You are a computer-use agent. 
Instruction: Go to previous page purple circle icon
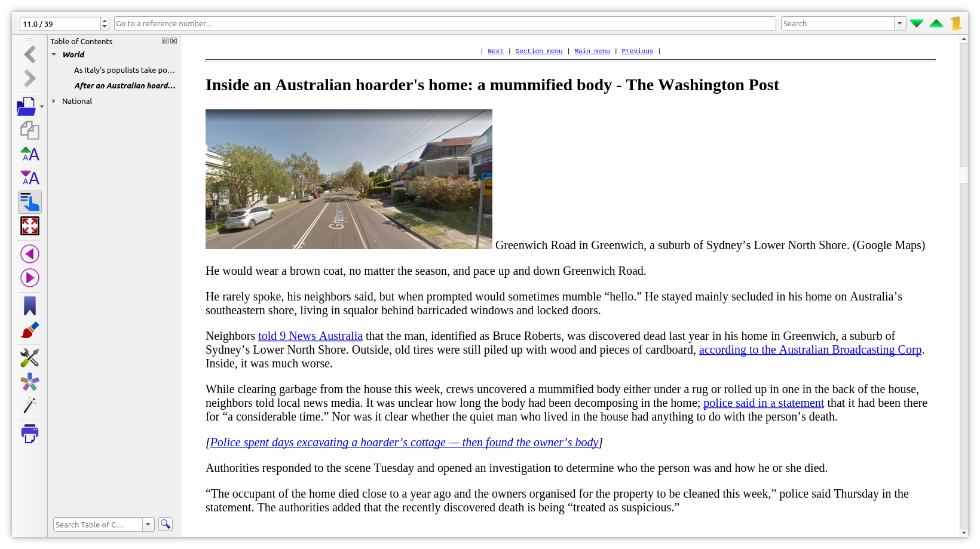[x=30, y=254]
